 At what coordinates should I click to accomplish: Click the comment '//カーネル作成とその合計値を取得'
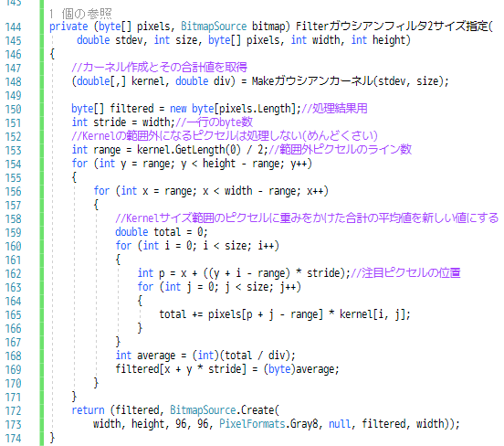(159, 68)
